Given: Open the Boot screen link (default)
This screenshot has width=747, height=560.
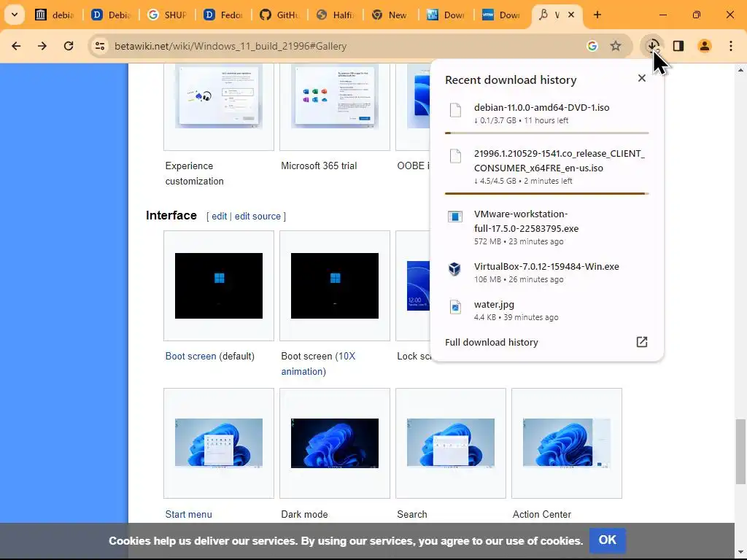Looking at the screenshot, I should pos(190,356).
